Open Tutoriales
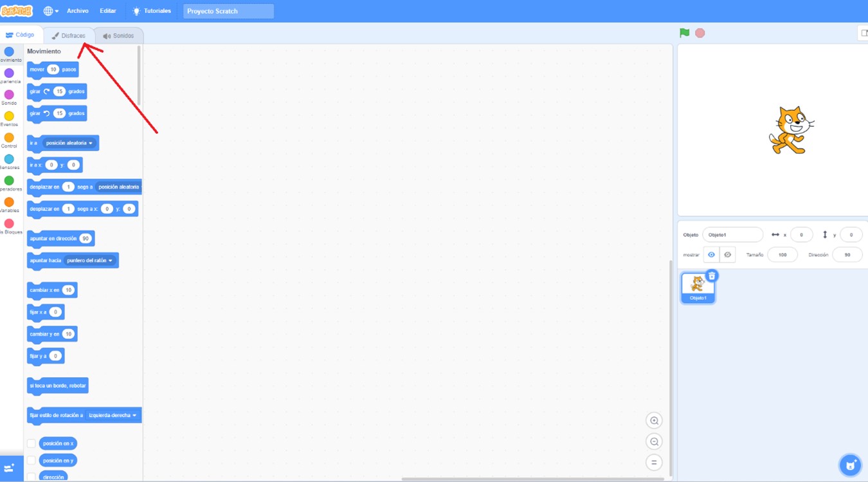 (x=152, y=11)
